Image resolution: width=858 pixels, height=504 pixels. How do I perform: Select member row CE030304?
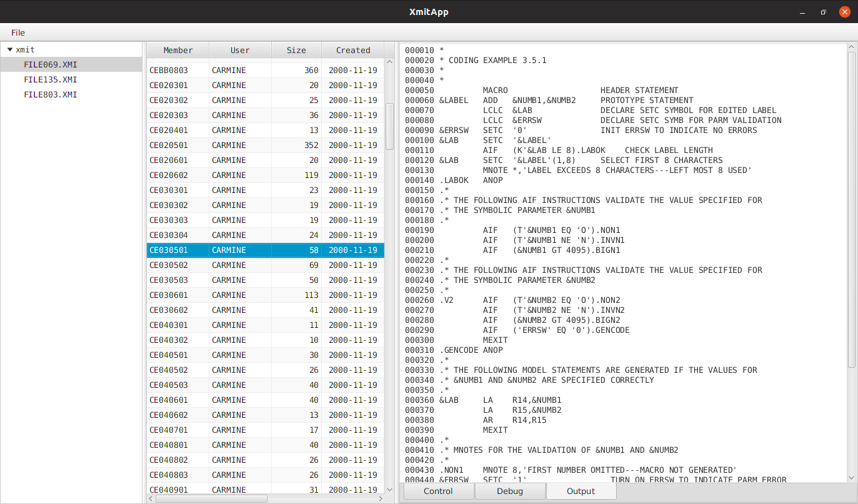(x=266, y=235)
